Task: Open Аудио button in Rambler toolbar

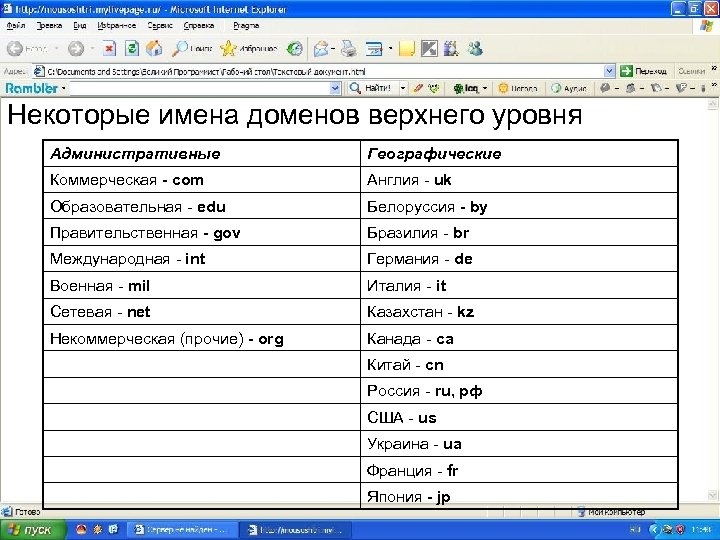Action: 568,88
